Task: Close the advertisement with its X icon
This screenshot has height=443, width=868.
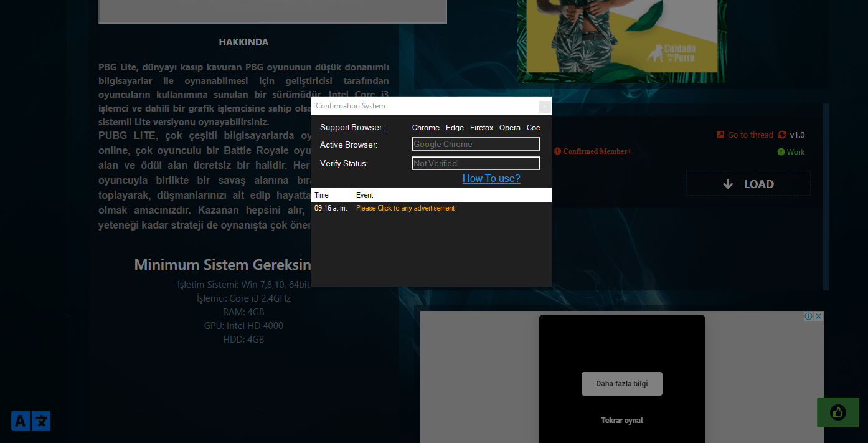Action: pos(819,316)
